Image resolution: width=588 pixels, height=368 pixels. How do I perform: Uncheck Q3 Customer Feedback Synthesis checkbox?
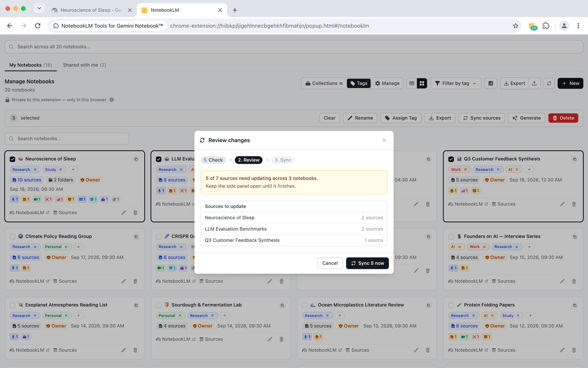pos(451,159)
